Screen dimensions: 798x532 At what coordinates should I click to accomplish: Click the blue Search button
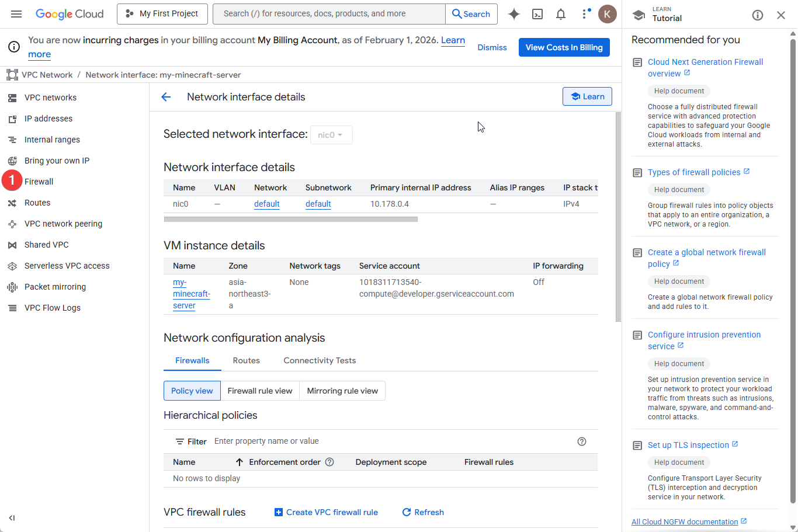point(471,14)
